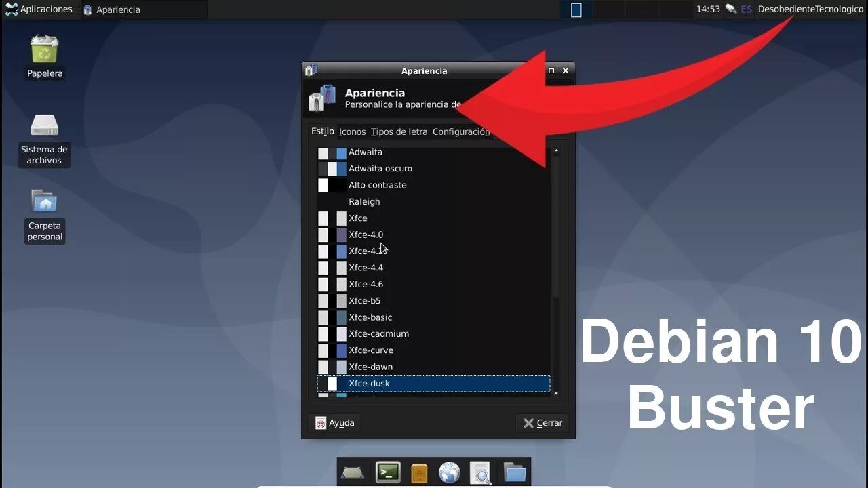
Task: Click the Apariencia taskbar window button
Action: tap(144, 9)
